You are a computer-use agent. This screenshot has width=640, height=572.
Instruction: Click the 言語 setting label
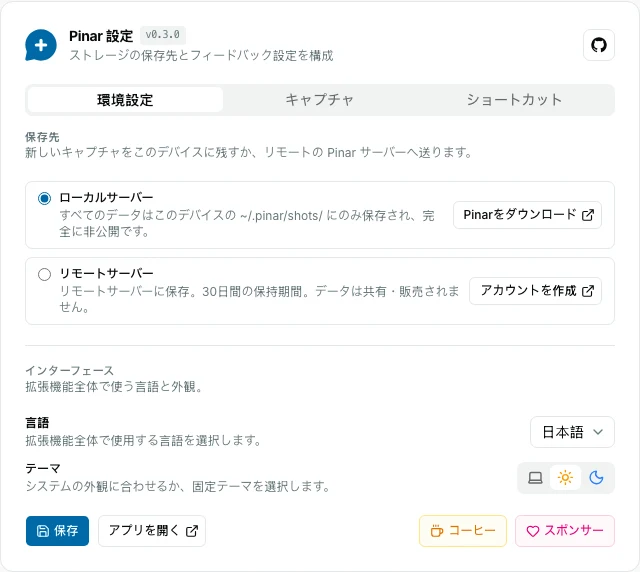[x=37, y=423]
